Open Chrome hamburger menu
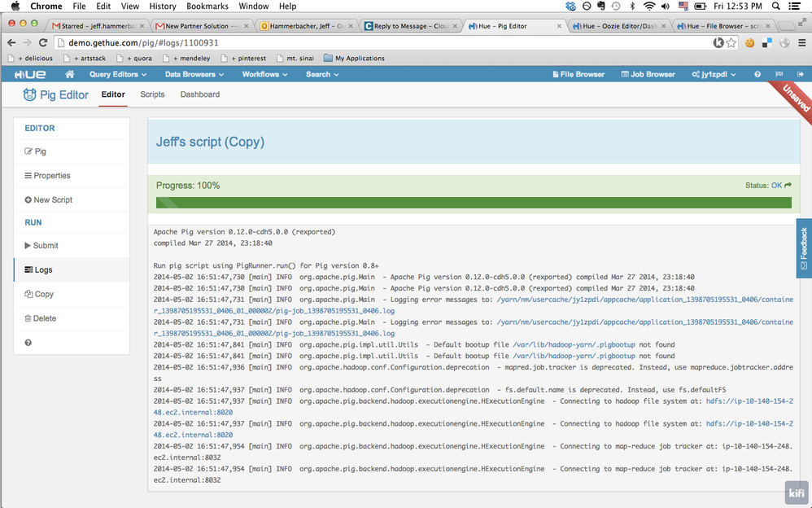Image resolution: width=812 pixels, height=508 pixels. [801, 43]
